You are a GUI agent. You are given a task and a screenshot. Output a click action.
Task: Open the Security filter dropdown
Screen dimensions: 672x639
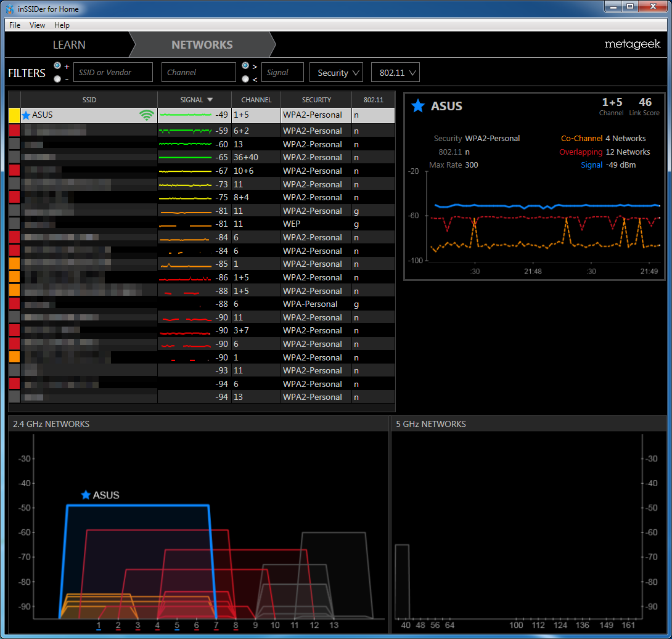coord(337,72)
